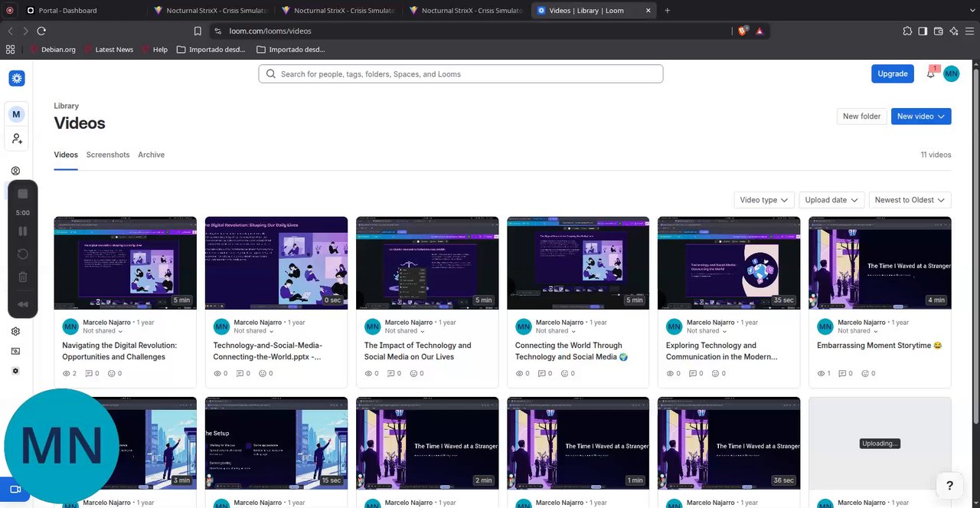Screen dimensions: 980x508
Task: Bookmark this page via bookmark icon
Action: click(198, 31)
